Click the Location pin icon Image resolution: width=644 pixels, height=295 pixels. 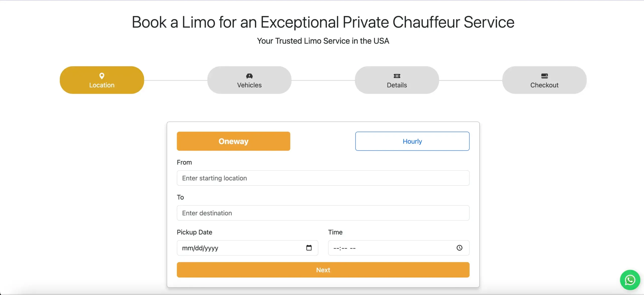(x=102, y=76)
